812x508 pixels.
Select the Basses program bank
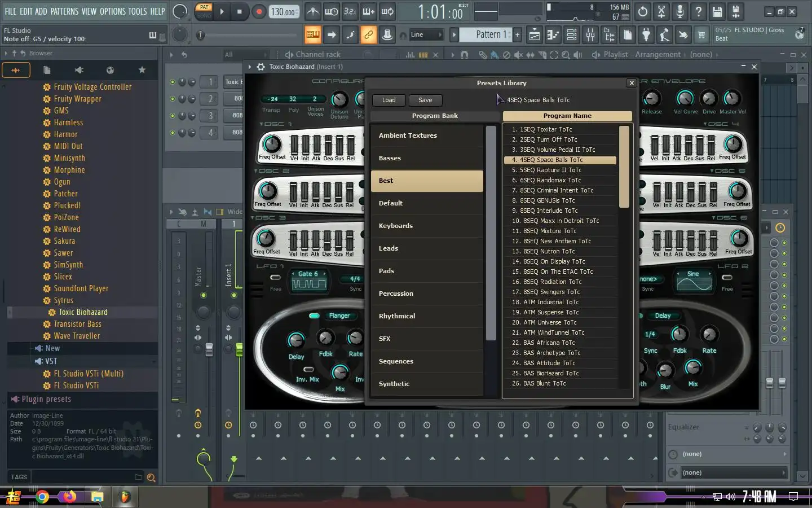coord(427,158)
